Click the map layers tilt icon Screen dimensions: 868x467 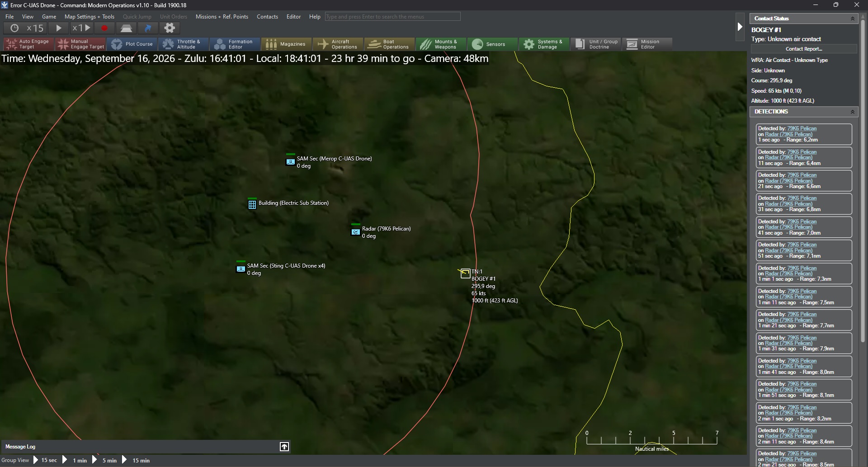(126, 28)
